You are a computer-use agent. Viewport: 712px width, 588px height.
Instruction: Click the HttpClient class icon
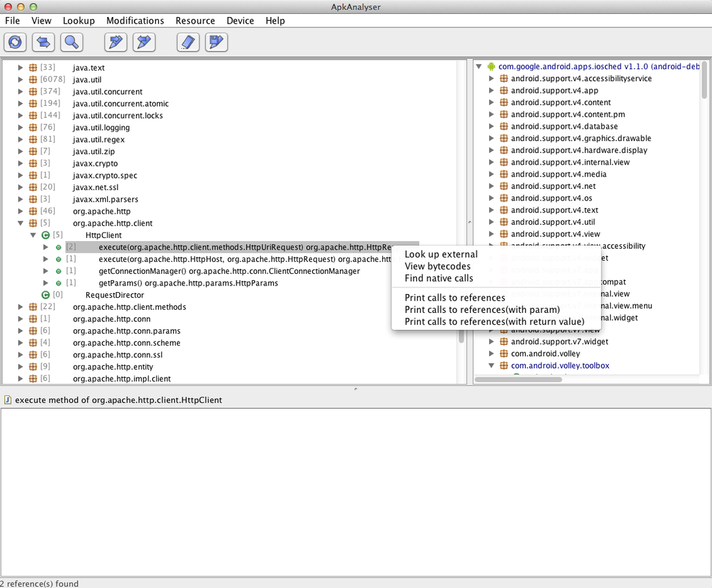tap(46, 235)
